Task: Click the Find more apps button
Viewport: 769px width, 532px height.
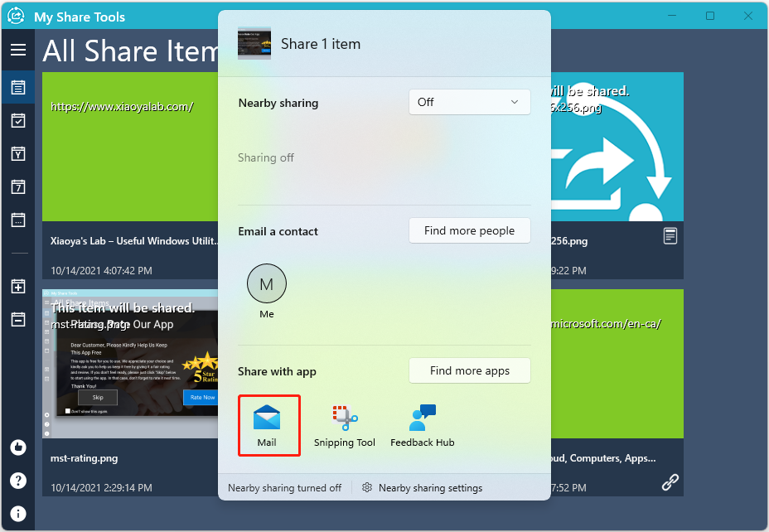Action: pos(469,370)
